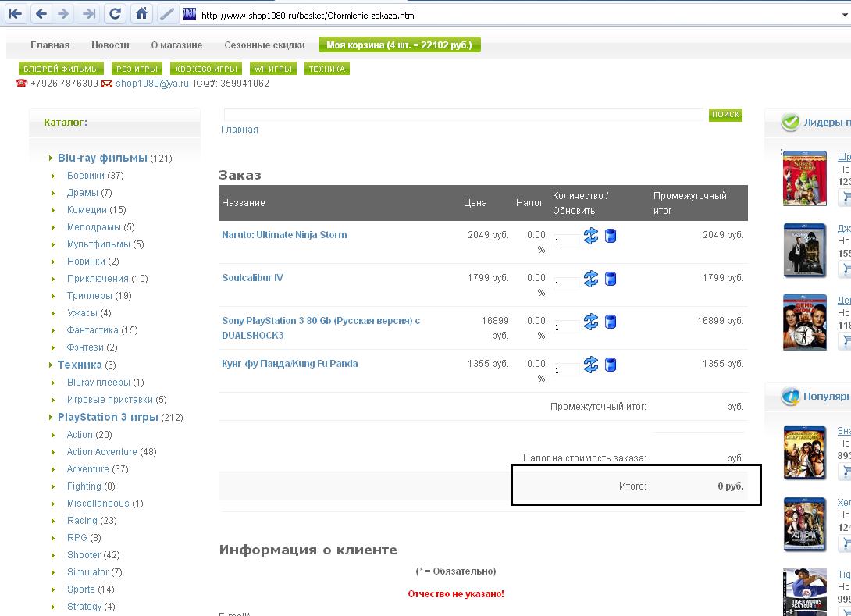Update quantity for Soulcalibur IV

[x=590, y=279]
